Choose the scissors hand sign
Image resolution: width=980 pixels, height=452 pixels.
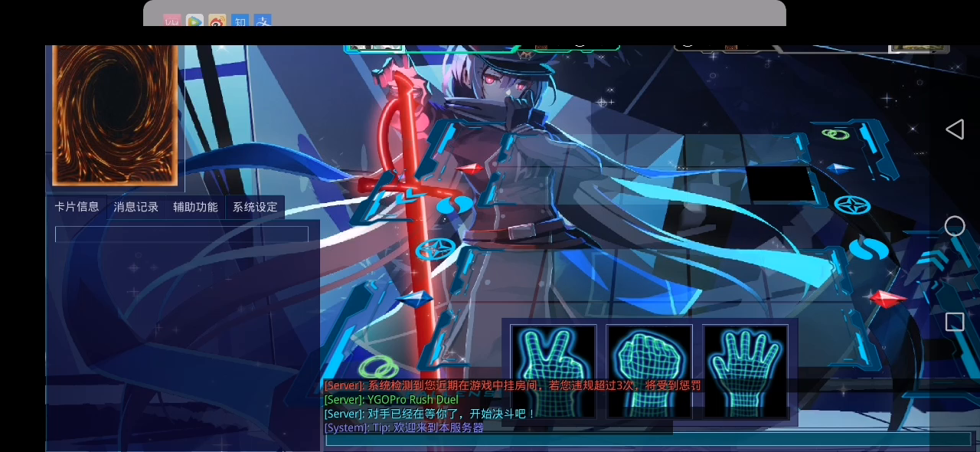(554, 372)
